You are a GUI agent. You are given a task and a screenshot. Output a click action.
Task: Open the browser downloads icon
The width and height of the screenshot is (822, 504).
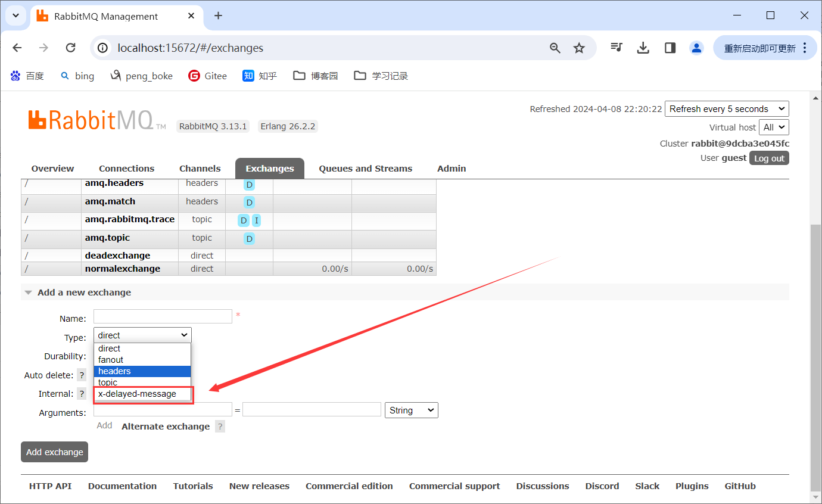tap(643, 48)
